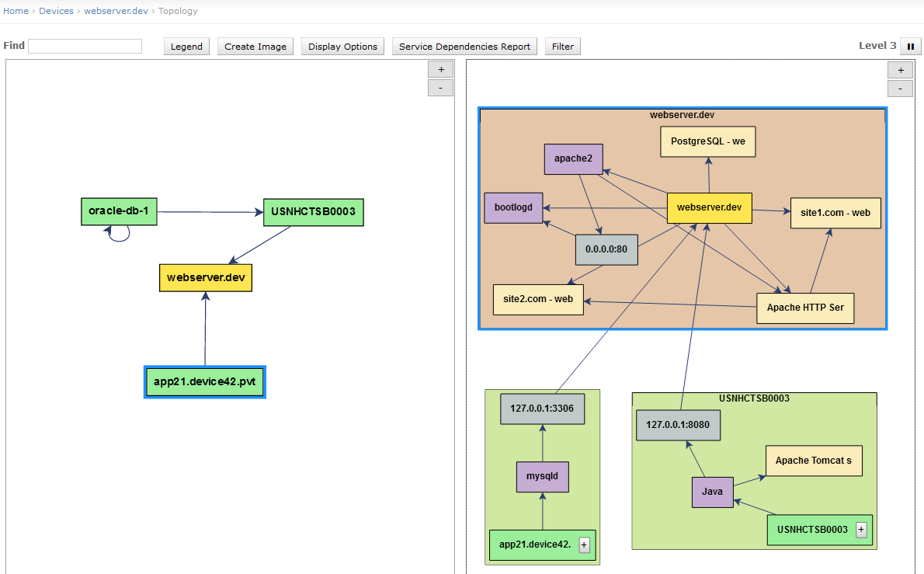
Task: Select the oracle-db-1 node
Action: point(118,210)
